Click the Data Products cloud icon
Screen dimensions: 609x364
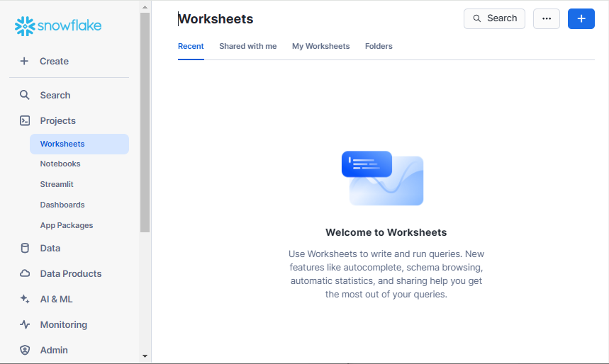click(25, 273)
